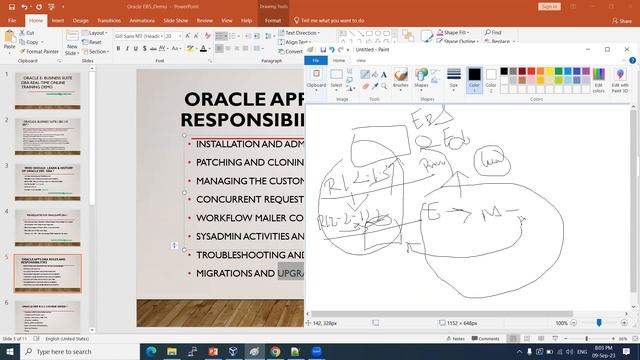Open Edit colors dialog in Paint

tap(598, 81)
